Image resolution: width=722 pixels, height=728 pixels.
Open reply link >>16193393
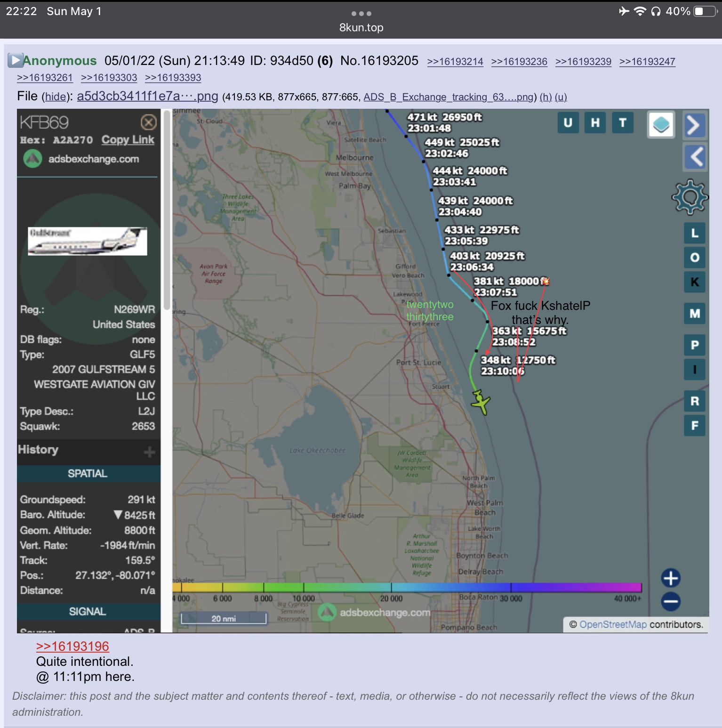(173, 78)
